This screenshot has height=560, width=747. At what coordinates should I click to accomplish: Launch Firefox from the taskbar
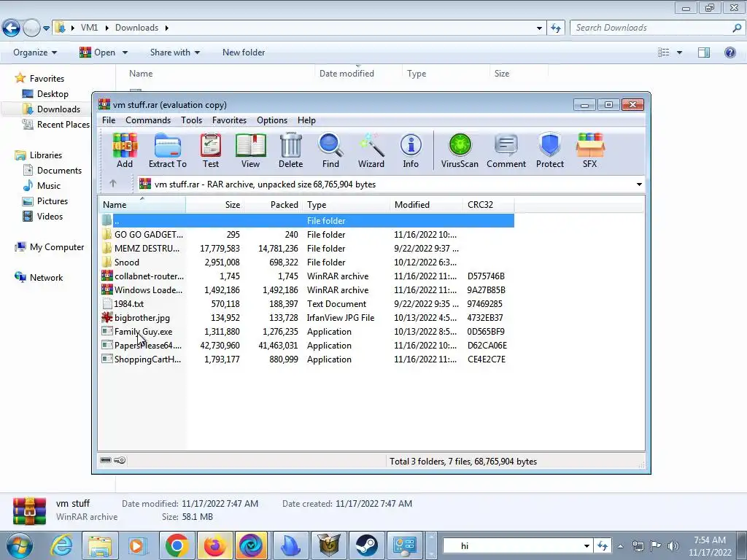pos(214,545)
